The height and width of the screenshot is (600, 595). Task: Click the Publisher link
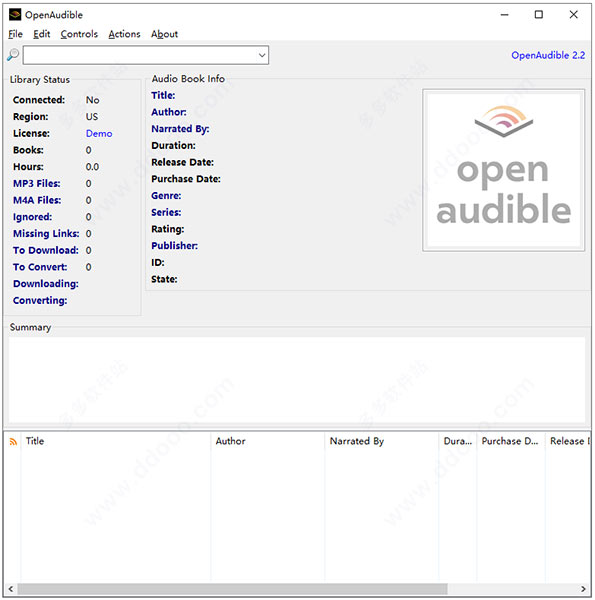coord(174,246)
